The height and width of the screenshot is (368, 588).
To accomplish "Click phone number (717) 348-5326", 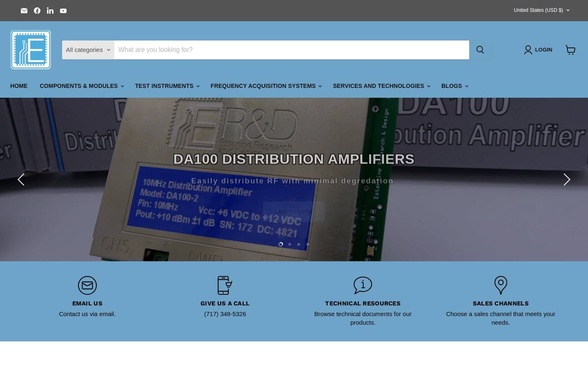I will pos(225,314).
